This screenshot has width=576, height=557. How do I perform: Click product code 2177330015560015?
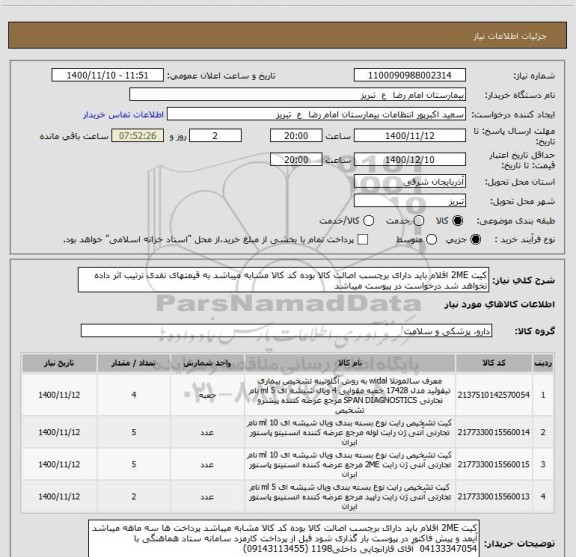pyautogui.click(x=493, y=464)
